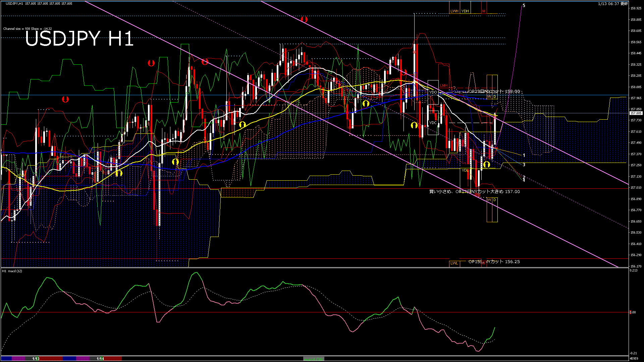Screen dimensions: 644x362
Task: Click the leftmost yellow up-arrow signal marker
Action: pos(119,173)
